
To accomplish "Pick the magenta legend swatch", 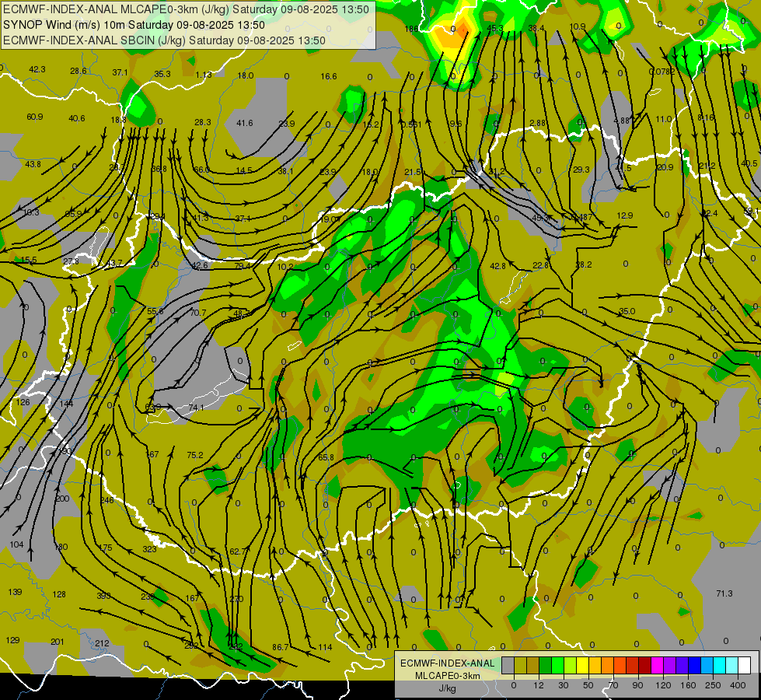I will (x=658, y=666).
